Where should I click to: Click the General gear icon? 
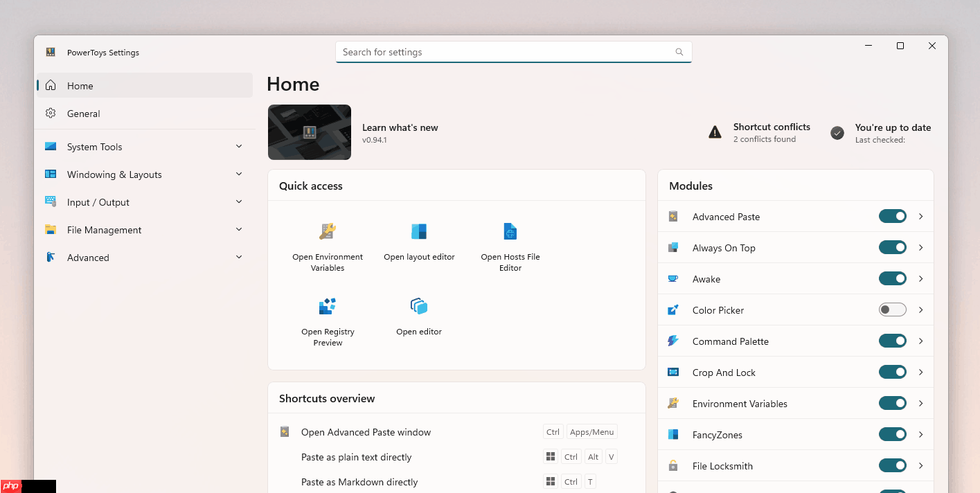click(51, 114)
